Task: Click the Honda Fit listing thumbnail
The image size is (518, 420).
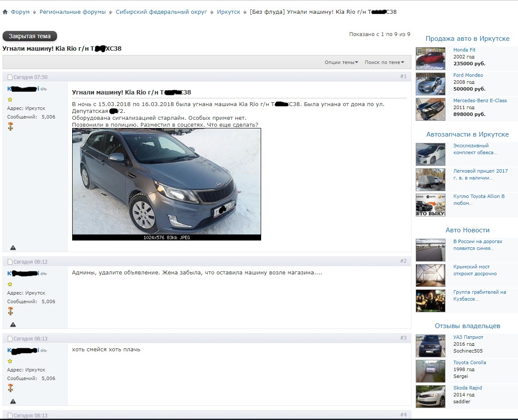Action: pyautogui.click(x=430, y=58)
